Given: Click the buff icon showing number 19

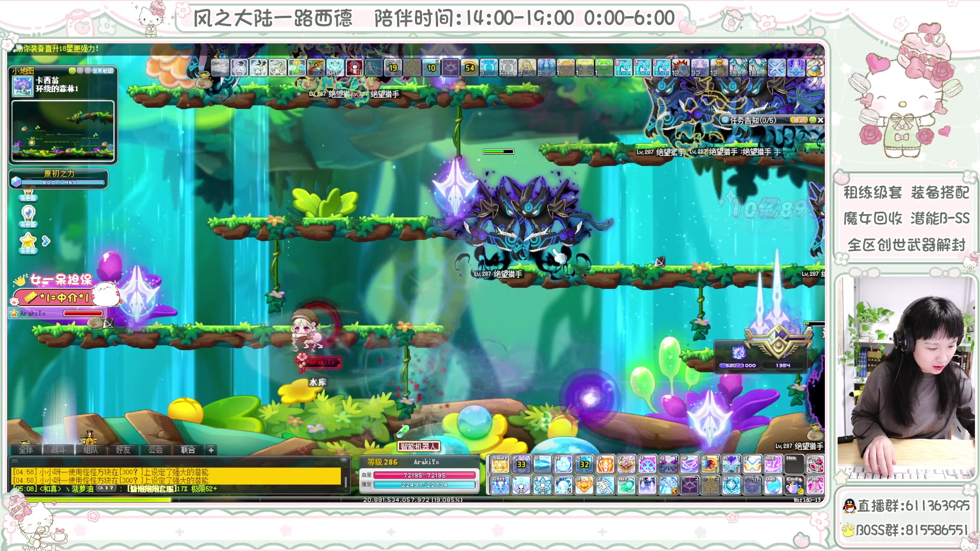Looking at the screenshot, I should (393, 67).
